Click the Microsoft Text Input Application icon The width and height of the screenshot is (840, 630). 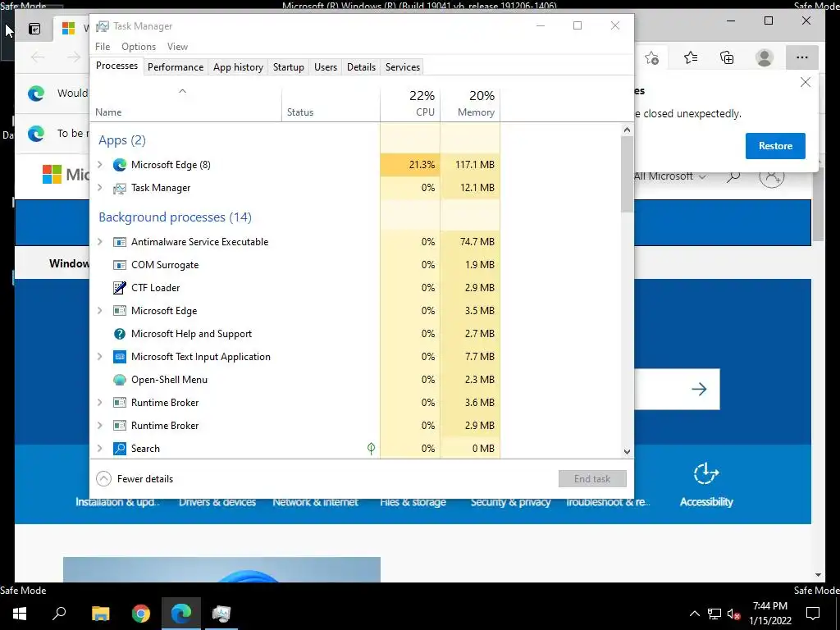[120, 357]
